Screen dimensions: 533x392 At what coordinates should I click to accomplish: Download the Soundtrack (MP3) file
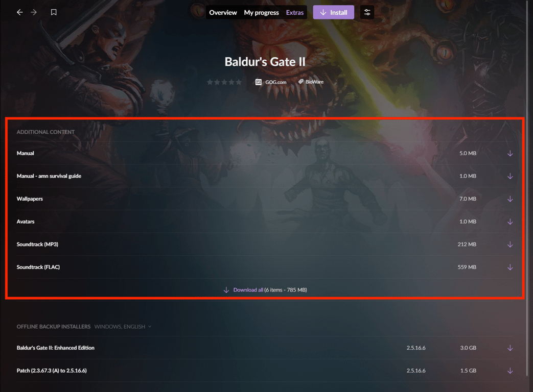click(x=510, y=244)
